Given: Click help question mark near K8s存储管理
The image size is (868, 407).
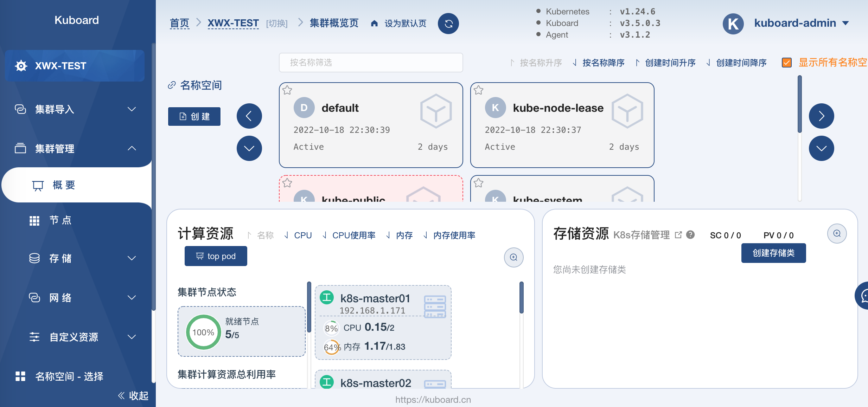Looking at the screenshot, I should click(x=690, y=235).
